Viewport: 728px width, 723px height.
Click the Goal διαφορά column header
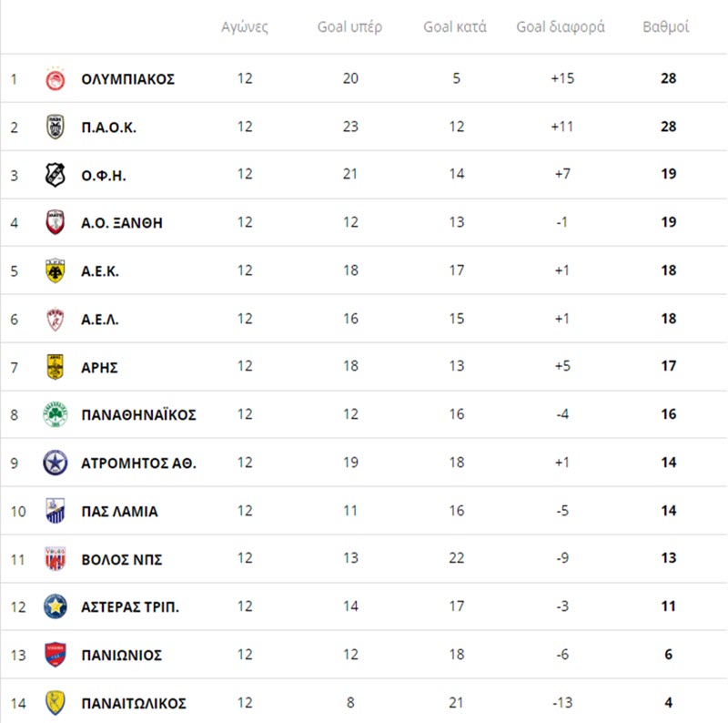561,27
